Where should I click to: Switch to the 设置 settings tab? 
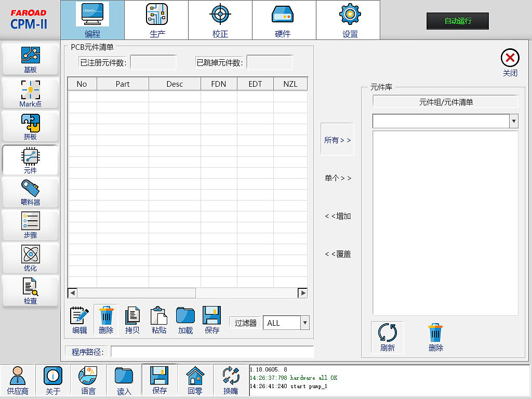pyautogui.click(x=348, y=20)
